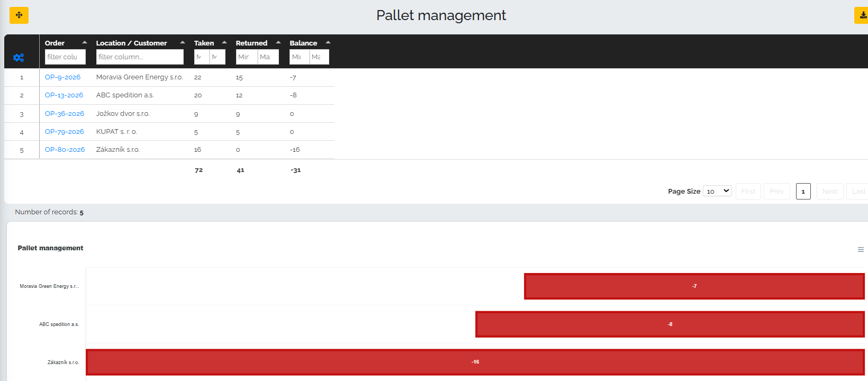Click the Zákazník s.r.o. red chart bar

pyautogui.click(x=475, y=362)
